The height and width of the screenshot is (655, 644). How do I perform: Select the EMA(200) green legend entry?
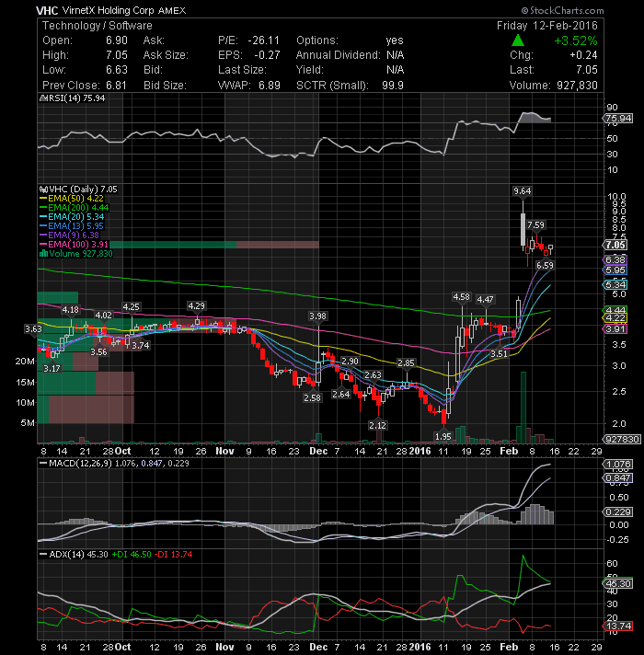[x=74, y=208]
